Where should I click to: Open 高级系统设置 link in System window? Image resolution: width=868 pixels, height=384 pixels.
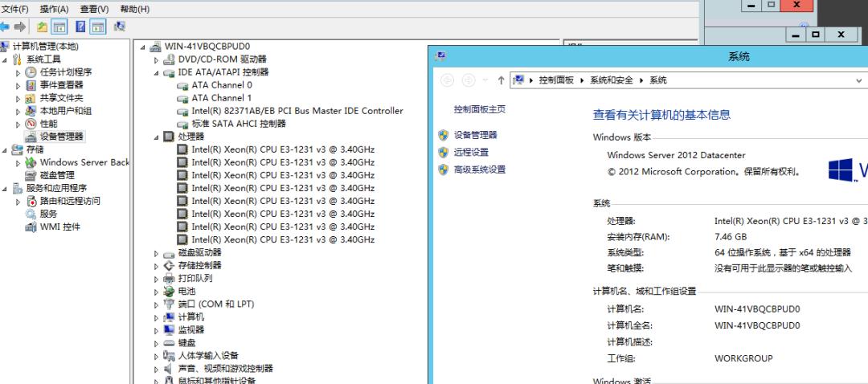479,170
